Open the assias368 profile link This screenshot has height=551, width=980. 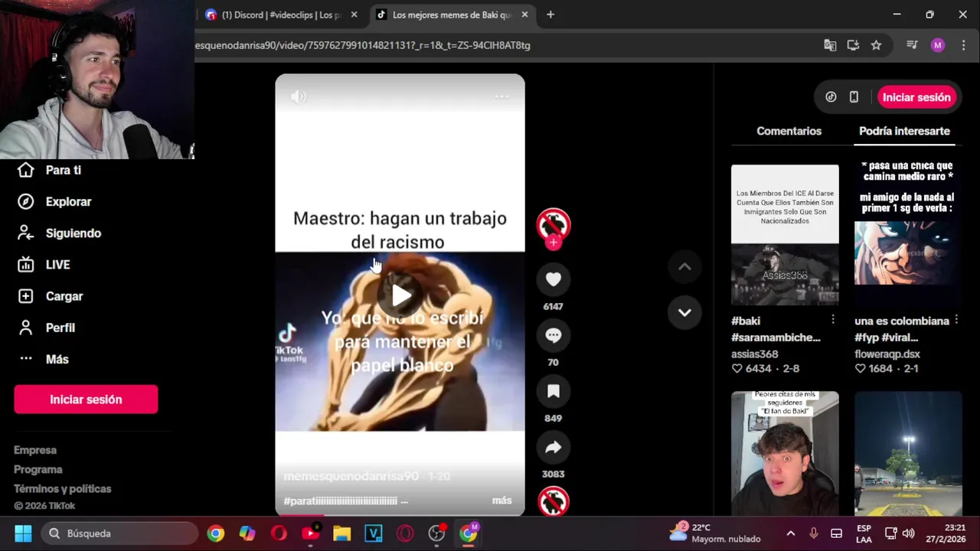pyautogui.click(x=755, y=354)
